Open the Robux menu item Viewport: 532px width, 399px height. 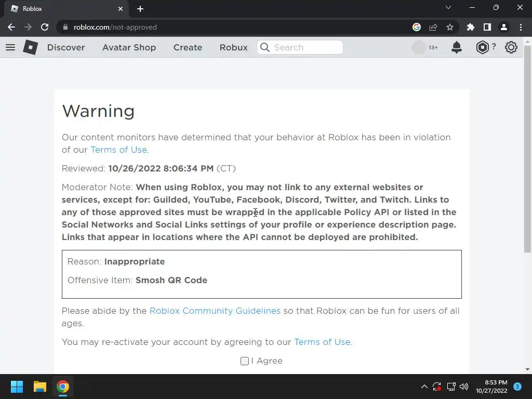point(234,47)
